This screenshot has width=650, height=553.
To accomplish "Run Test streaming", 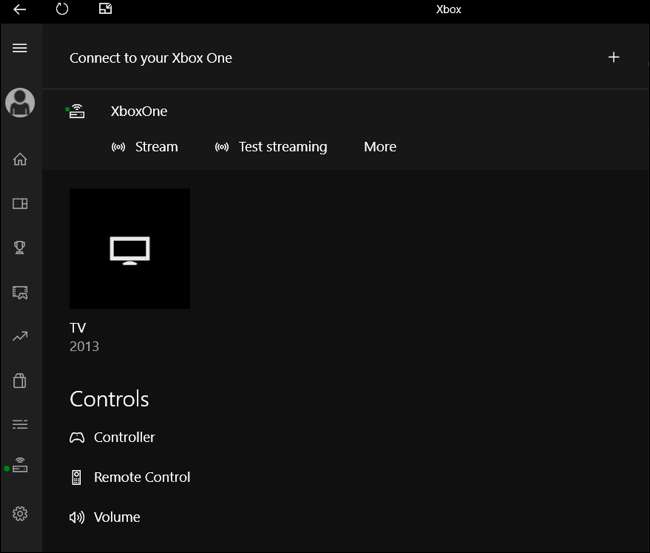I will (x=271, y=147).
